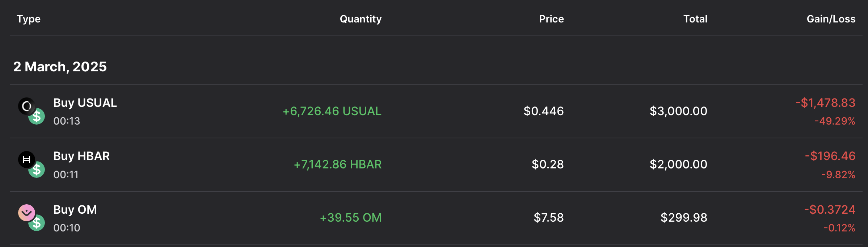Click the HBAR coin icon
Screen dimensions: 868x247
click(x=26, y=159)
